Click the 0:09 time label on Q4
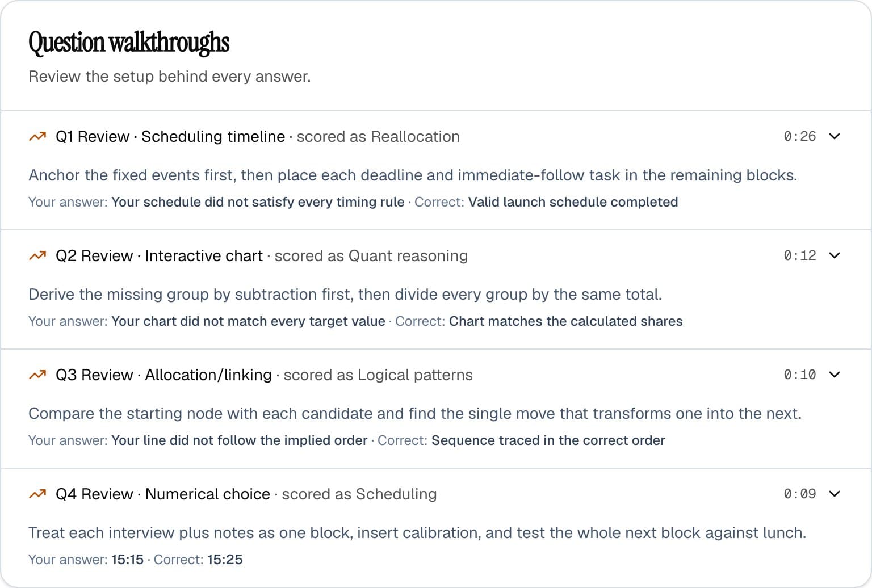The width and height of the screenshot is (872, 588). [800, 494]
